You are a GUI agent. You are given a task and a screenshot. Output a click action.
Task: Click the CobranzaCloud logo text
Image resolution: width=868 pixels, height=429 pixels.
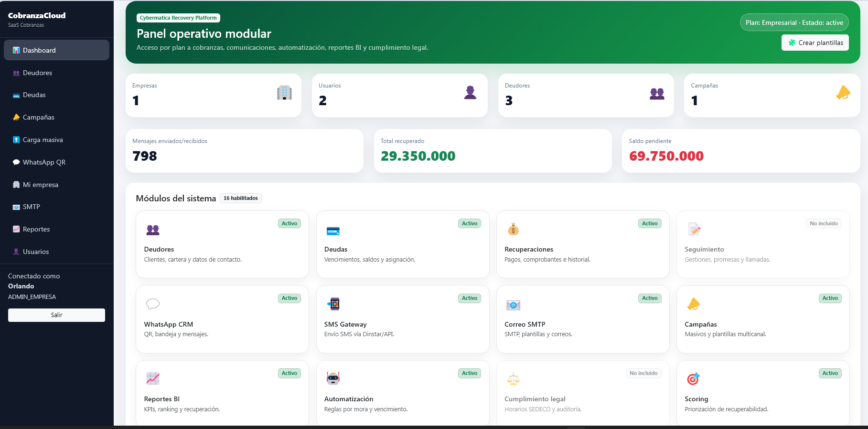37,15
